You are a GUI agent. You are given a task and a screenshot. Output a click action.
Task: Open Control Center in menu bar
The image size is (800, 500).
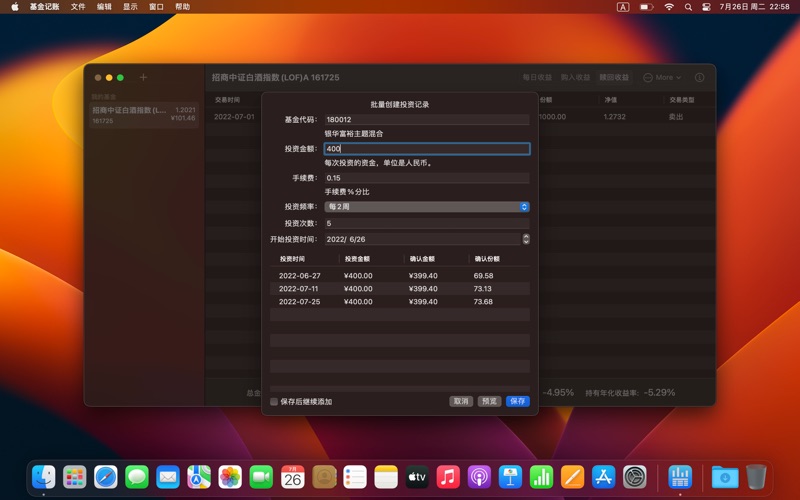tap(706, 7)
